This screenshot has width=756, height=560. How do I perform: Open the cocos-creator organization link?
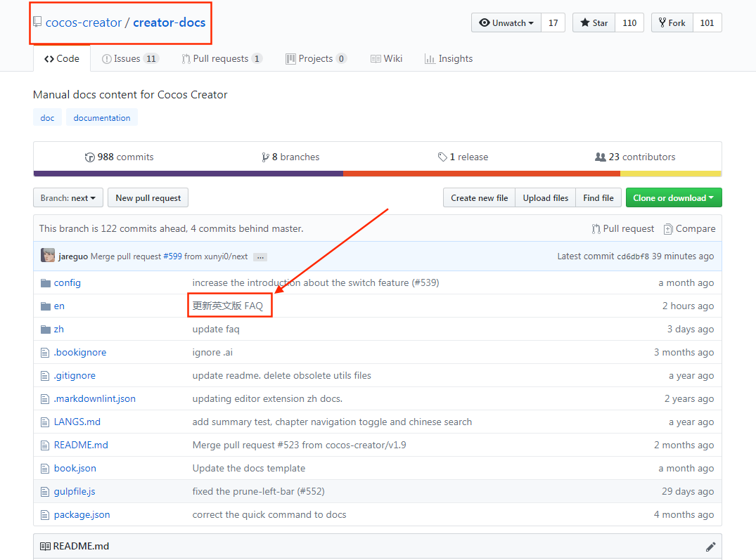84,22
